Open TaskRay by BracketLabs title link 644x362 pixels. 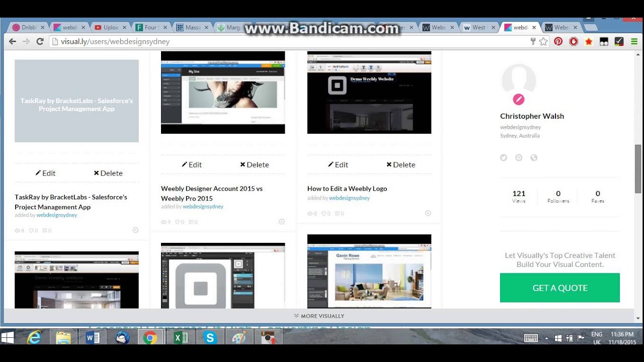click(x=71, y=202)
